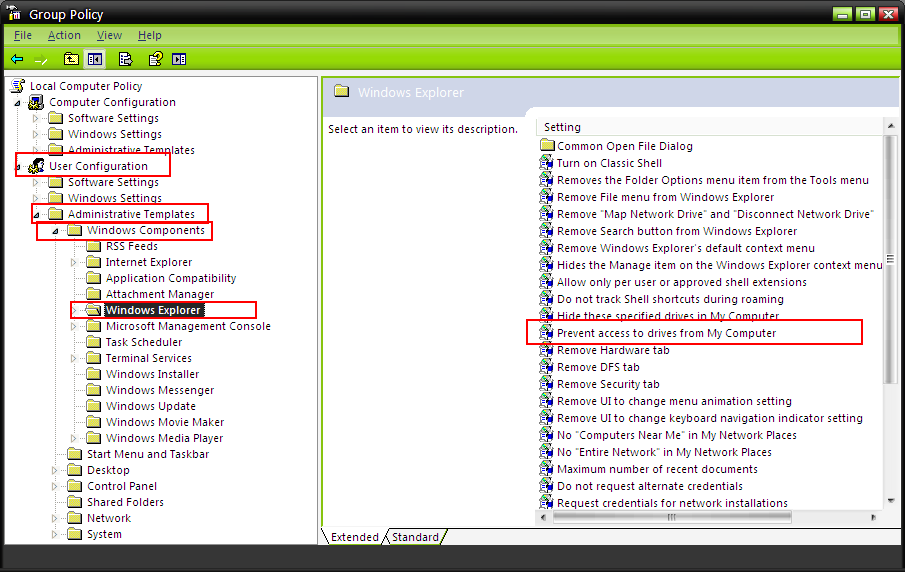
Task: Click the Windows Update folder icon
Action: 94,406
